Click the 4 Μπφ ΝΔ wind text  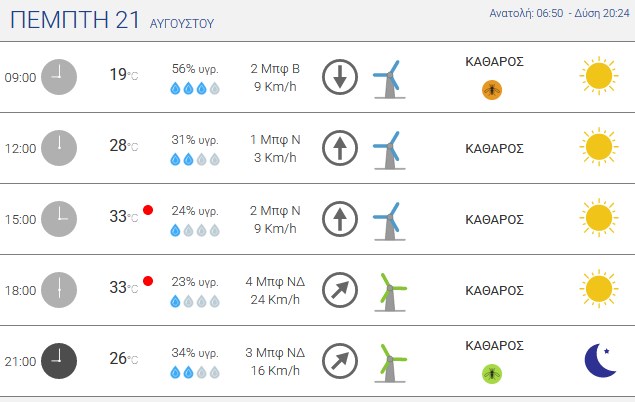[275, 281]
